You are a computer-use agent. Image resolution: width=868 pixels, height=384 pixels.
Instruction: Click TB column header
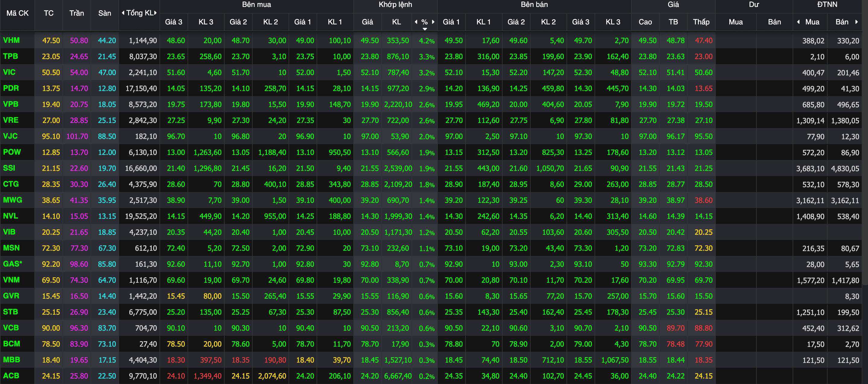[x=673, y=22]
